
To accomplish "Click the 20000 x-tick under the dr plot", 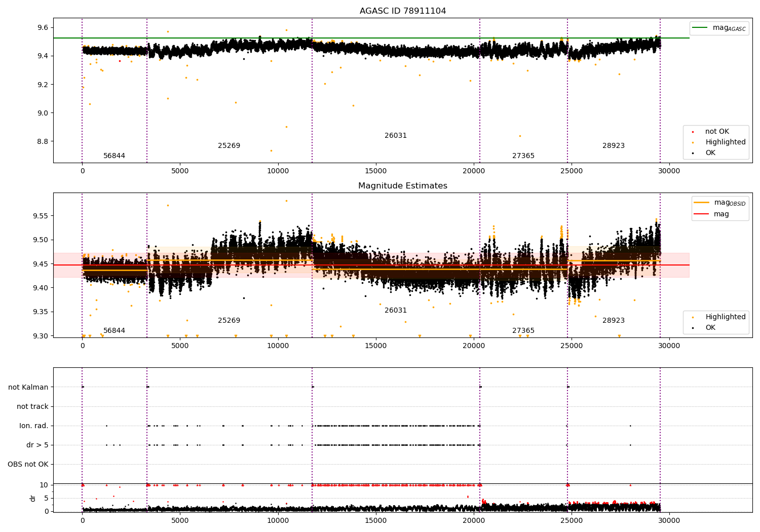I will [x=473, y=521].
